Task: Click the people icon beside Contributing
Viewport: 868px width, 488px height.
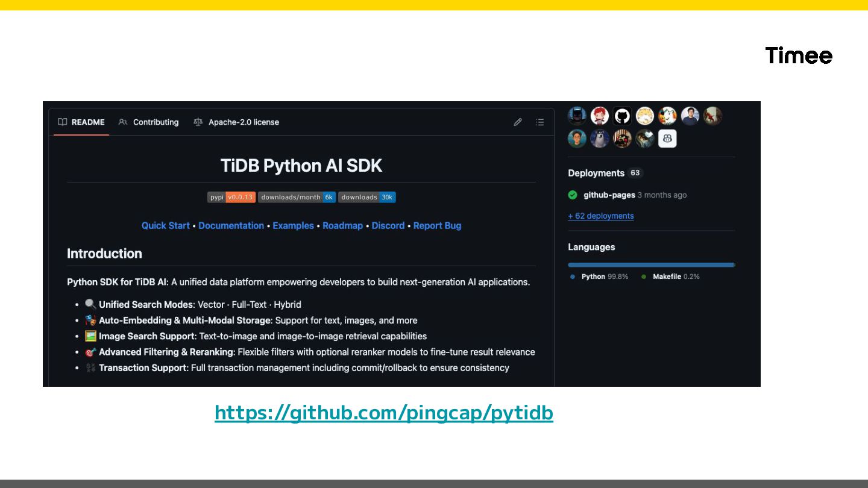Action: click(123, 122)
